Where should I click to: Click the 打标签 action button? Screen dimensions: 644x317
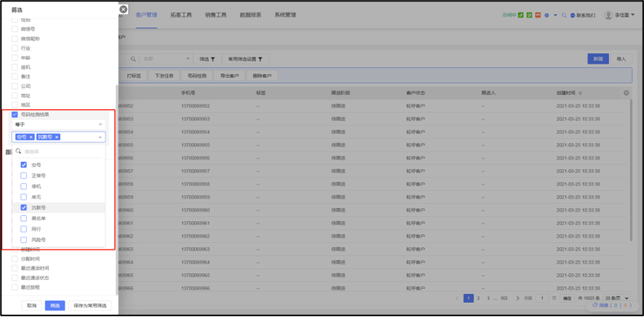(134, 76)
